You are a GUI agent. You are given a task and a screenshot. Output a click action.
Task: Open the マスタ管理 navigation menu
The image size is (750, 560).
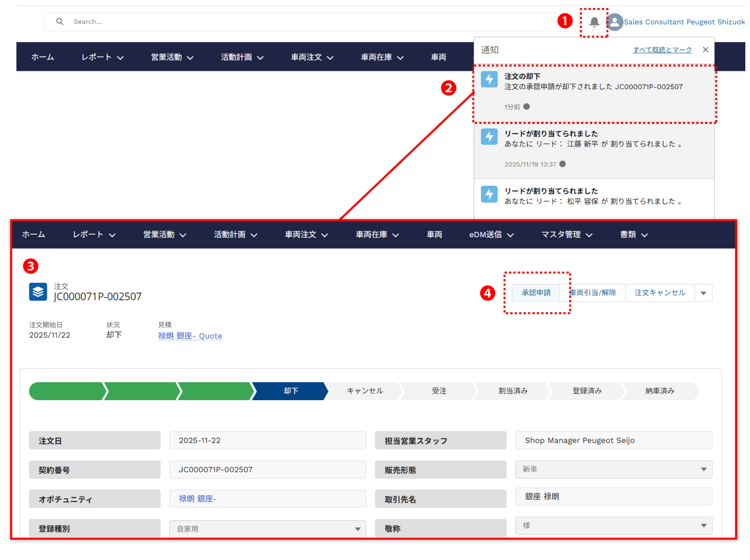pos(566,234)
